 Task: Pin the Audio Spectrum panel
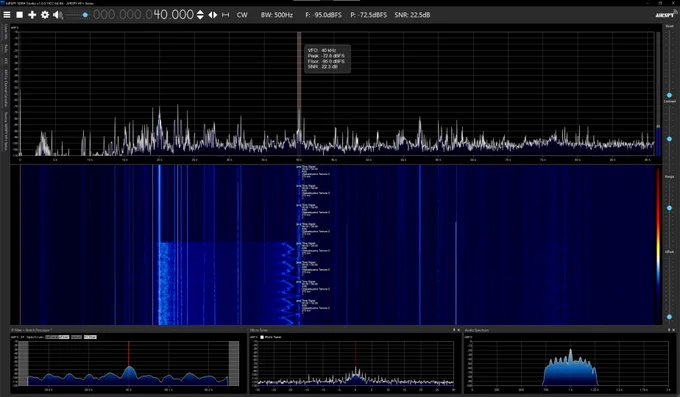669,330
